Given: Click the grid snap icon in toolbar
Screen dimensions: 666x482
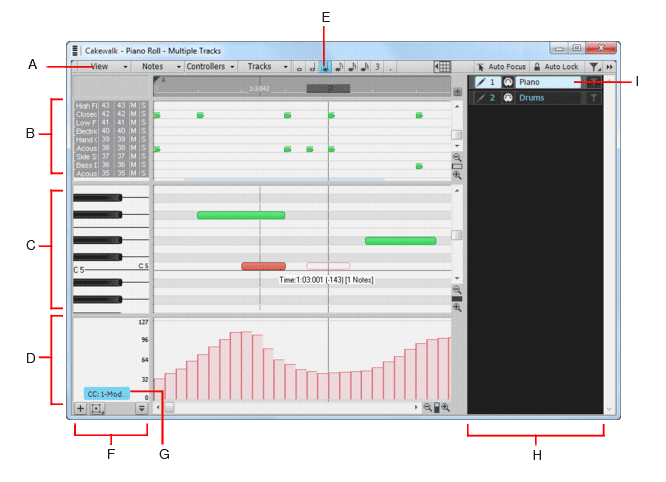Looking at the screenshot, I should click(442, 67).
